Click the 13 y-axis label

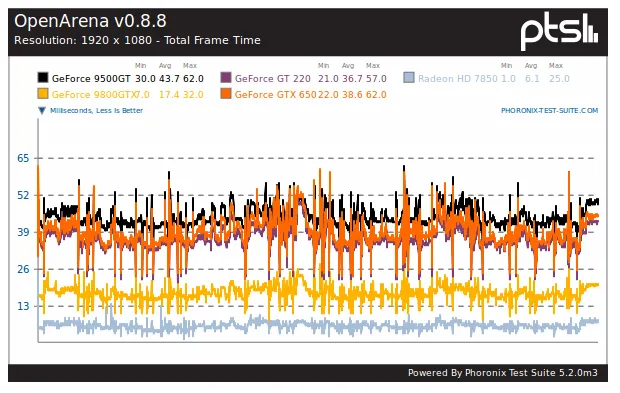(23, 306)
